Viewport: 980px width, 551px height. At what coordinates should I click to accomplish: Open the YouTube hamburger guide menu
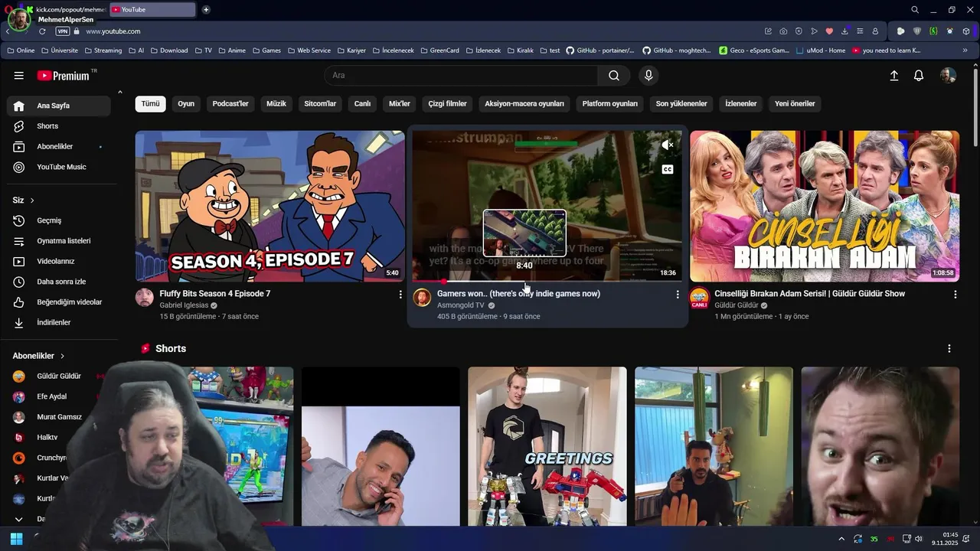(x=18, y=76)
